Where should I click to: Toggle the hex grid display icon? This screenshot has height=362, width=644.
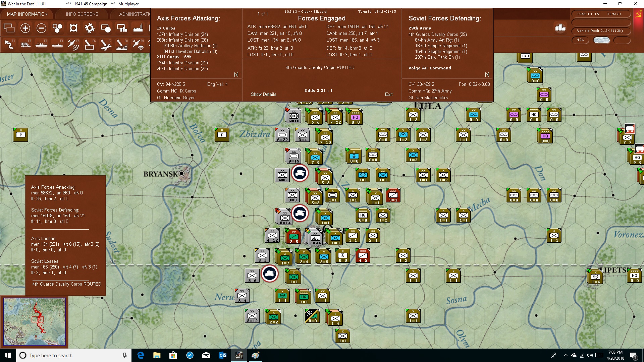click(57, 28)
